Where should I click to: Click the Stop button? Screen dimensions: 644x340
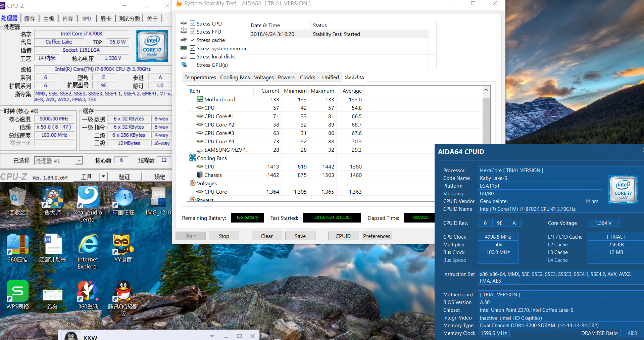click(224, 236)
